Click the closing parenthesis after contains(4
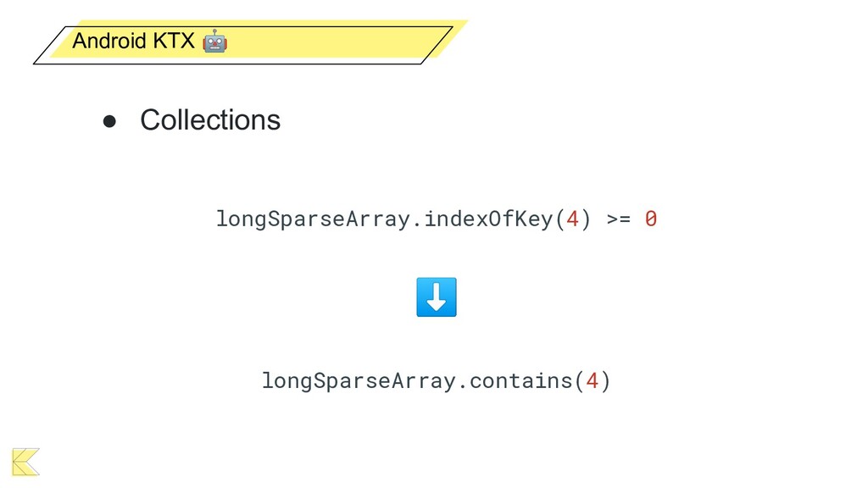 605,380
